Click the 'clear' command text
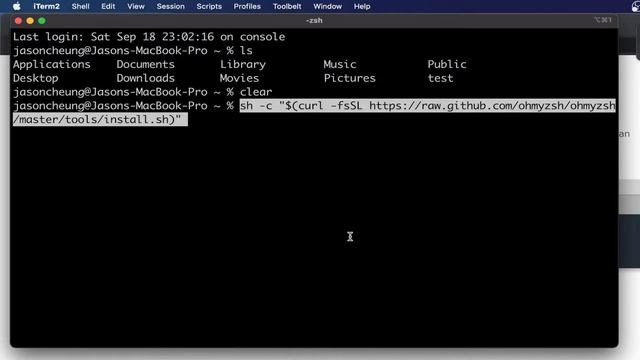The width and height of the screenshot is (640, 360). 256,92
